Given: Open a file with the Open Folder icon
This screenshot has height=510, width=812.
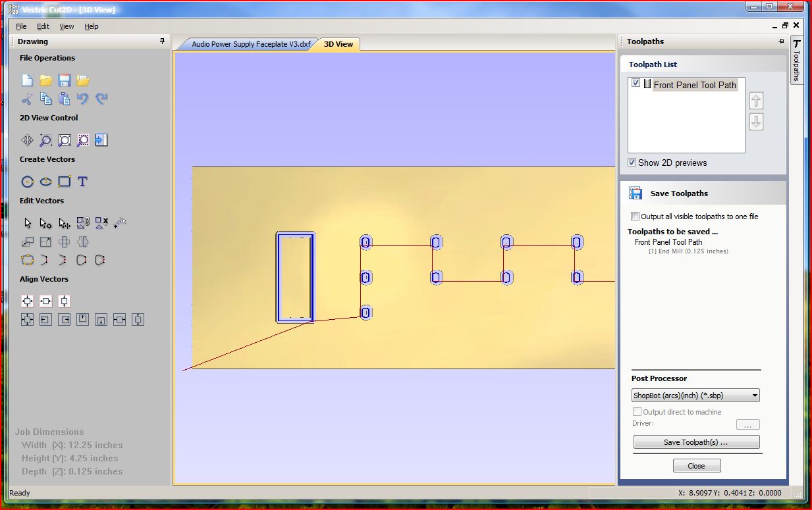Looking at the screenshot, I should [45, 80].
